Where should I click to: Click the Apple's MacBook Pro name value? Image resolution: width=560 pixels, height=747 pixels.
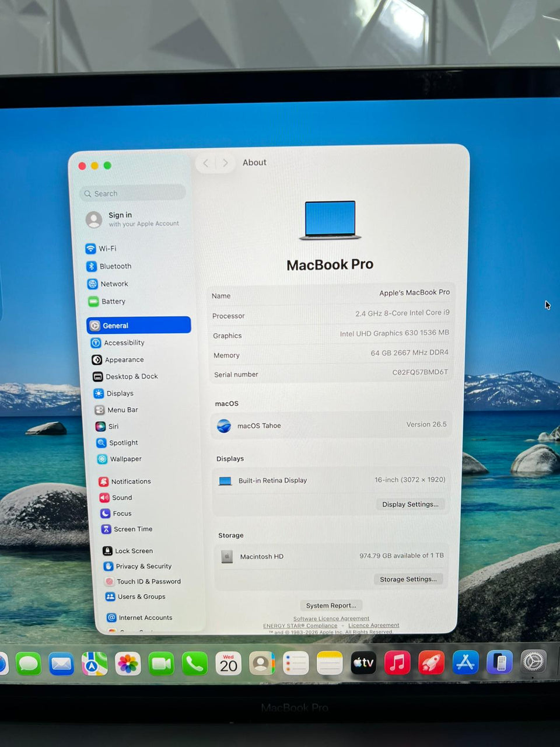click(415, 292)
